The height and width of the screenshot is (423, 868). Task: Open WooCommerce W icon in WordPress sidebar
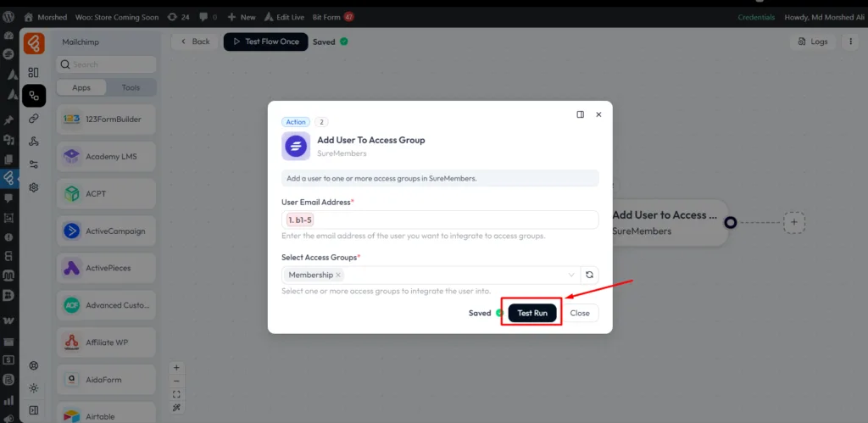8,320
